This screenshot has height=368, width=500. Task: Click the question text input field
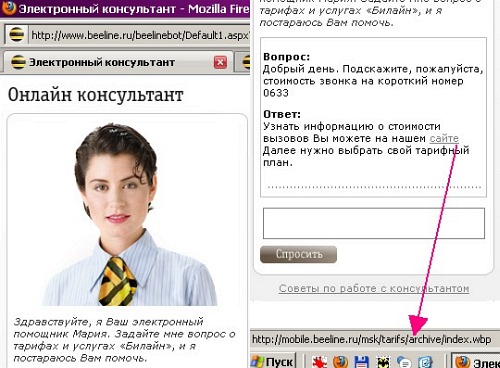[374, 223]
